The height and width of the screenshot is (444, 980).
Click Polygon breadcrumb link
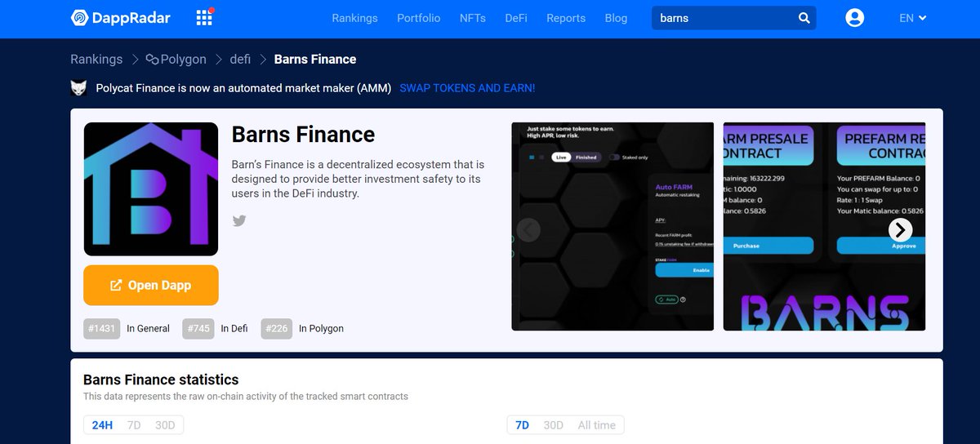tap(176, 59)
